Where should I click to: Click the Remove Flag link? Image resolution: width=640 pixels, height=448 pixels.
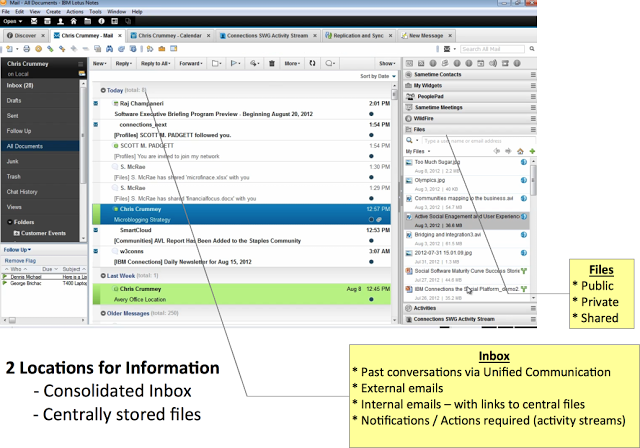[21, 260]
